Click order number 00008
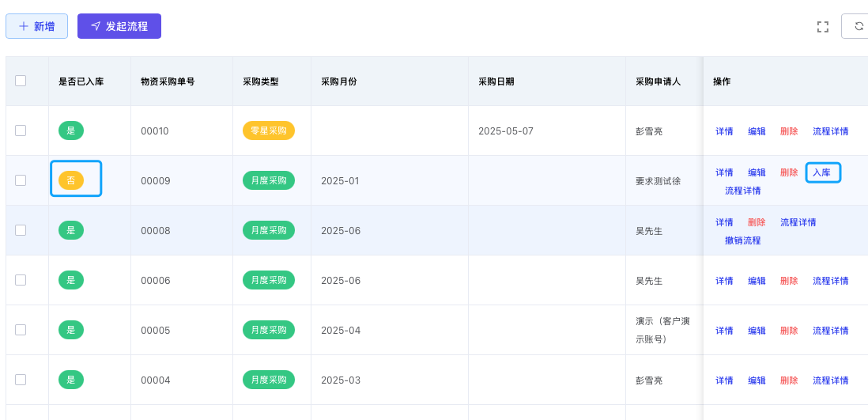Image resolution: width=868 pixels, height=420 pixels. pyautogui.click(x=155, y=231)
